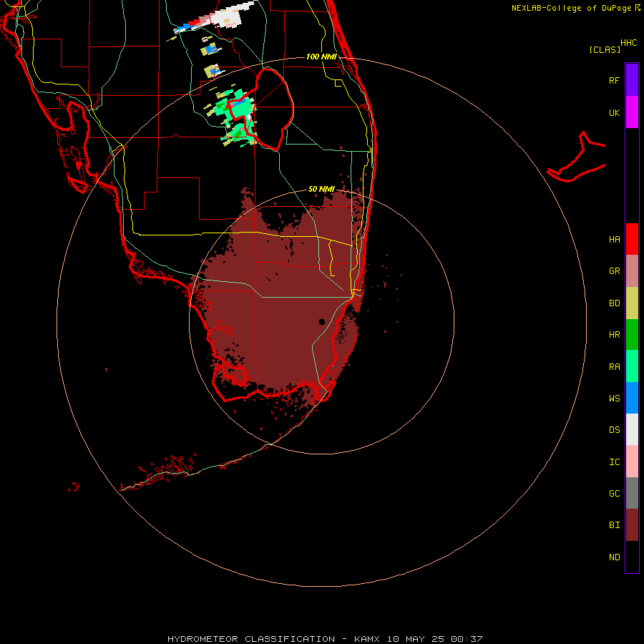Select the IC light pink legend swatch
644x644 pixels.
coord(632,462)
